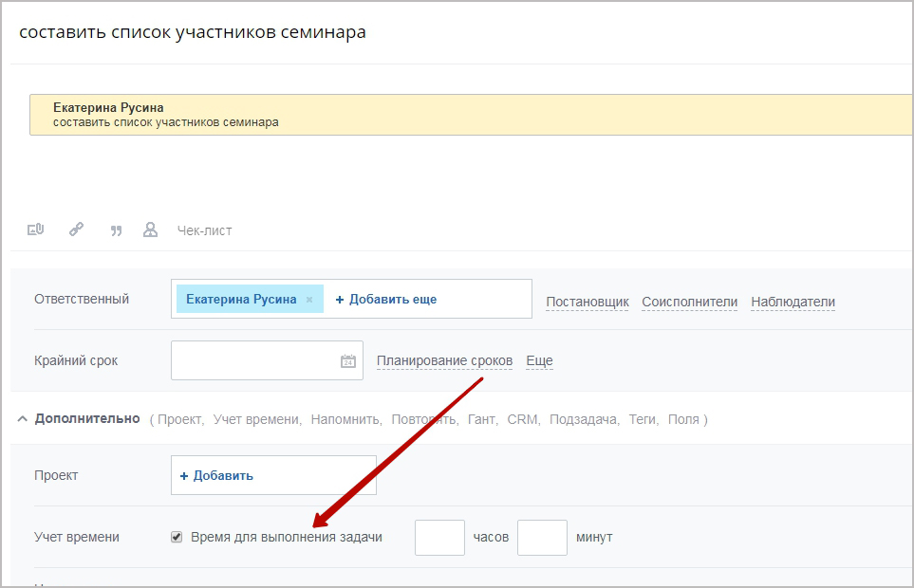Click the минут input field
The image size is (914, 588).
click(x=542, y=538)
